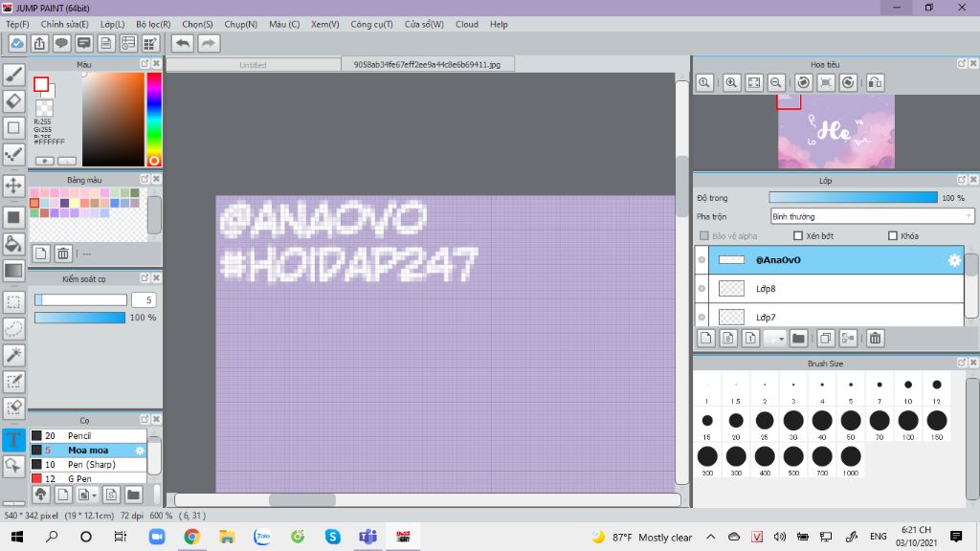Select the Lớp8 layer row
This screenshot has width=980, height=551.
coord(829,289)
